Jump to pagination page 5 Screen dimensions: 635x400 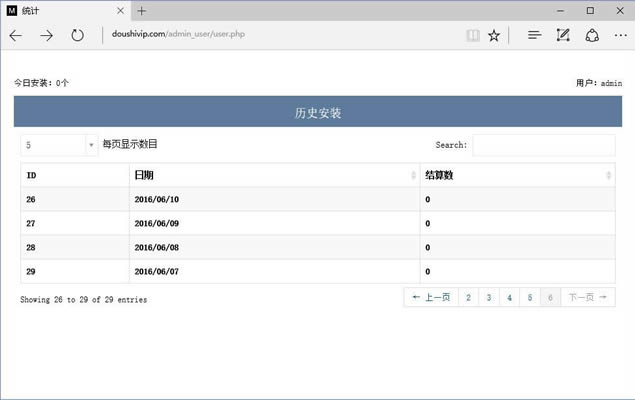pyautogui.click(x=530, y=297)
